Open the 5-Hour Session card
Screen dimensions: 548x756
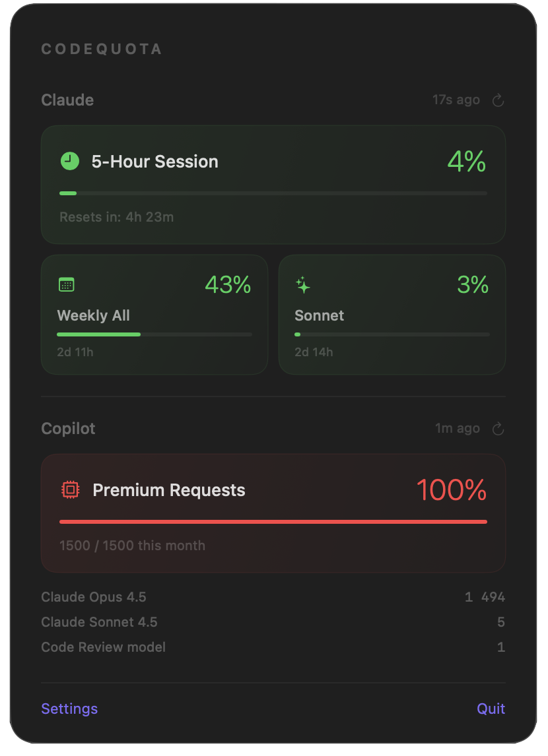273,185
